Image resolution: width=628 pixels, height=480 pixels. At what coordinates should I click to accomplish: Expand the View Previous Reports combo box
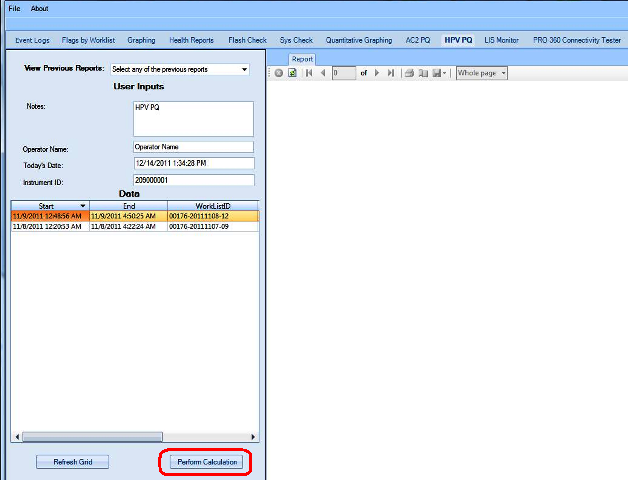[x=245, y=70]
